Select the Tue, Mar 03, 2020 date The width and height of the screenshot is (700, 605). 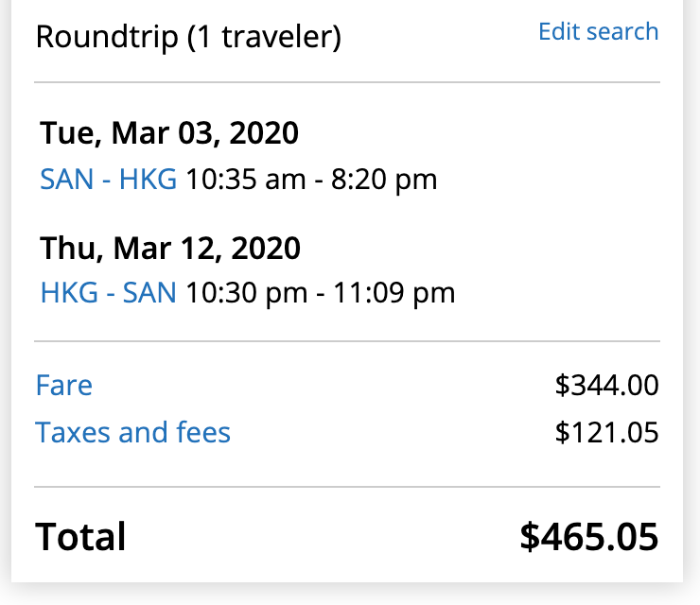tap(169, 133)
